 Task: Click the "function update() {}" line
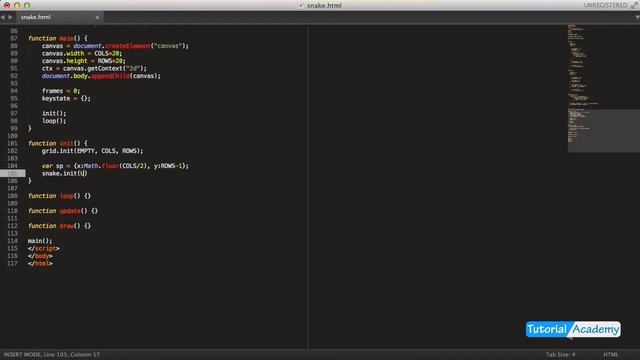[x=63, y=211]
